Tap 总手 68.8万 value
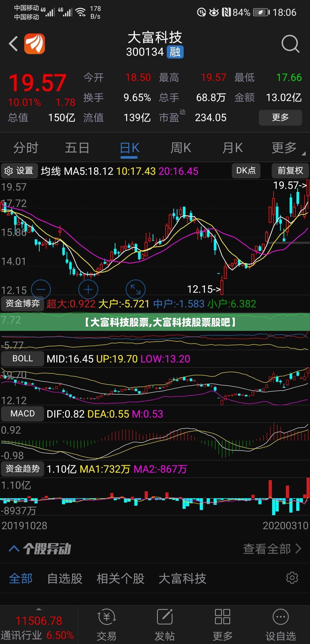 (x=211, y=98)
